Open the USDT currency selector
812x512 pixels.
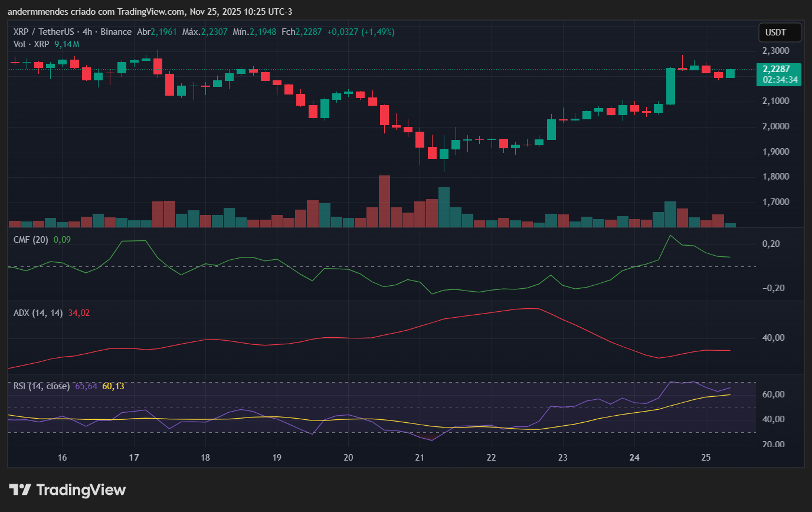[780, 32]
